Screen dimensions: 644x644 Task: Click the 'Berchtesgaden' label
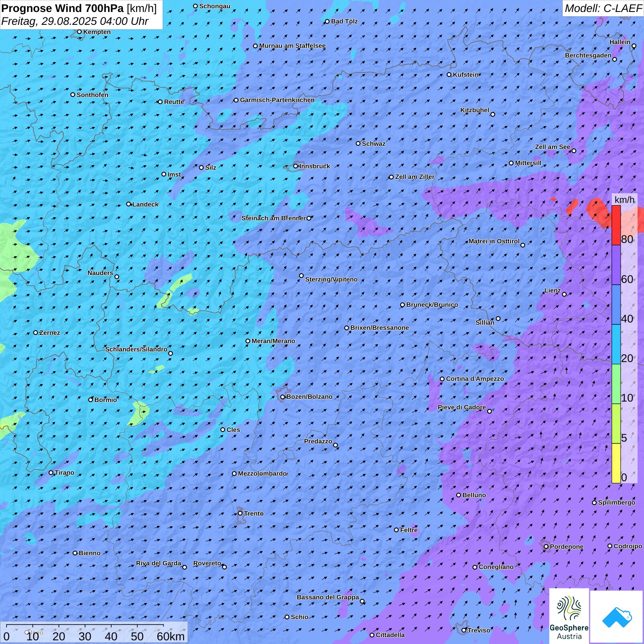point(588,55)
